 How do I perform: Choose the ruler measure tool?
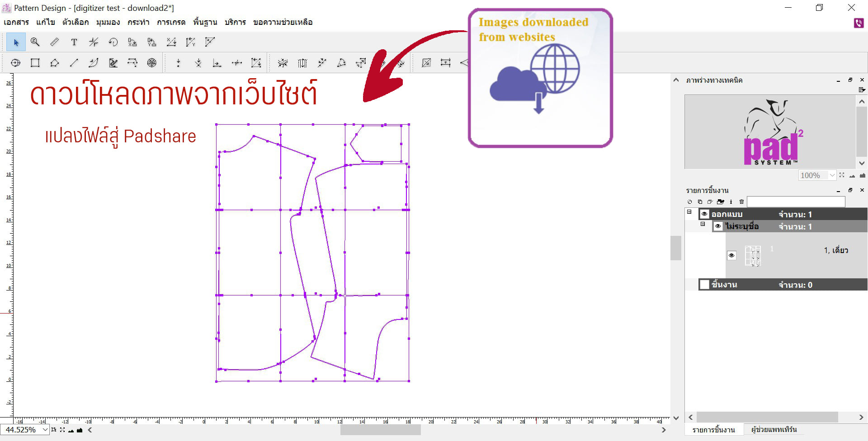(x=54, y=42)
